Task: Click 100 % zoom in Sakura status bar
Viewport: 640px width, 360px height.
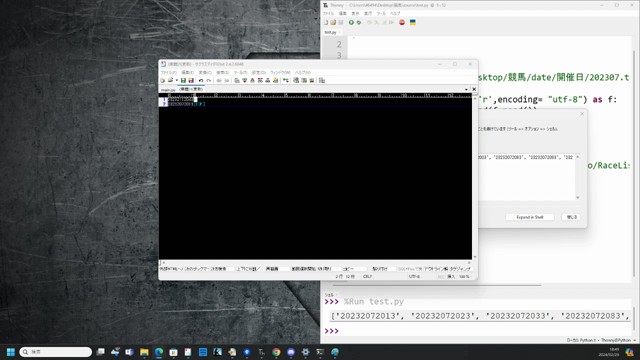Action: [464, 276]
